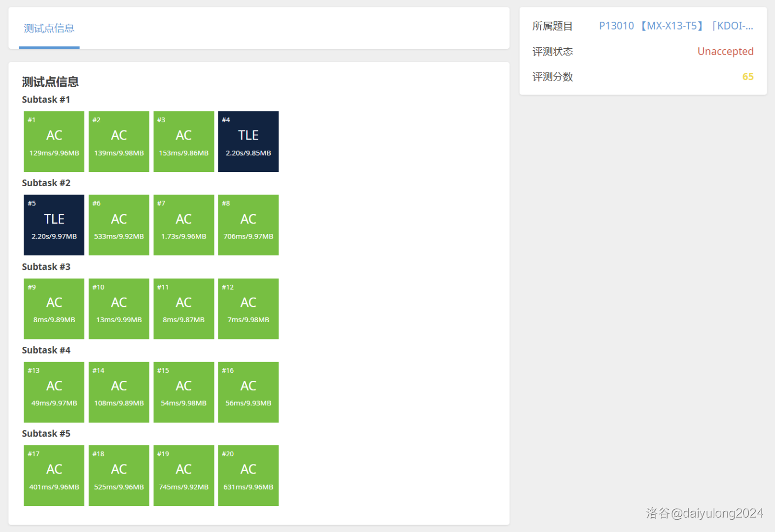Click test case #6 AC tile
Screen dimensions: 775x532
coord(119,225)
